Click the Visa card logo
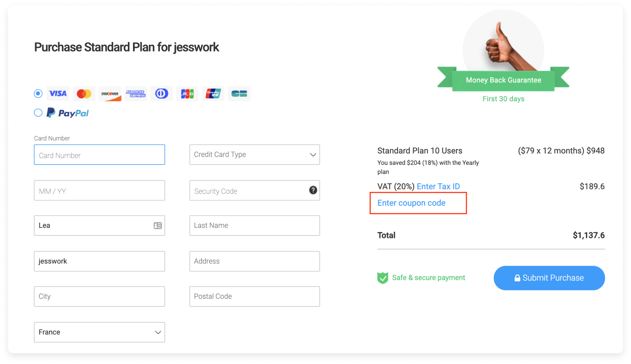Viewport: 631px width, 364px height. pyautogui.click(x=58, y=94)
